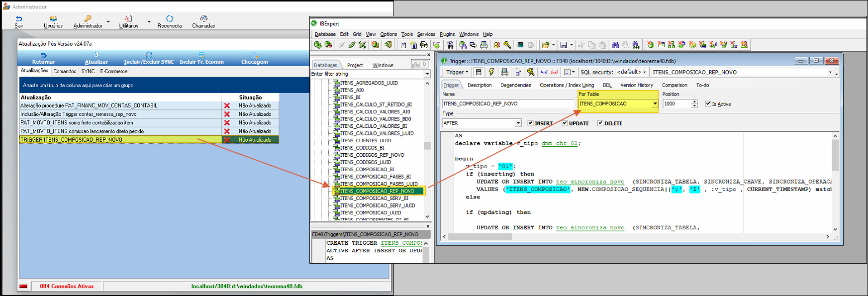Open the Tools menu in IBExpert
Image resolution: width=868 pixels, height=296 pixels.
(x=407, y=34)
